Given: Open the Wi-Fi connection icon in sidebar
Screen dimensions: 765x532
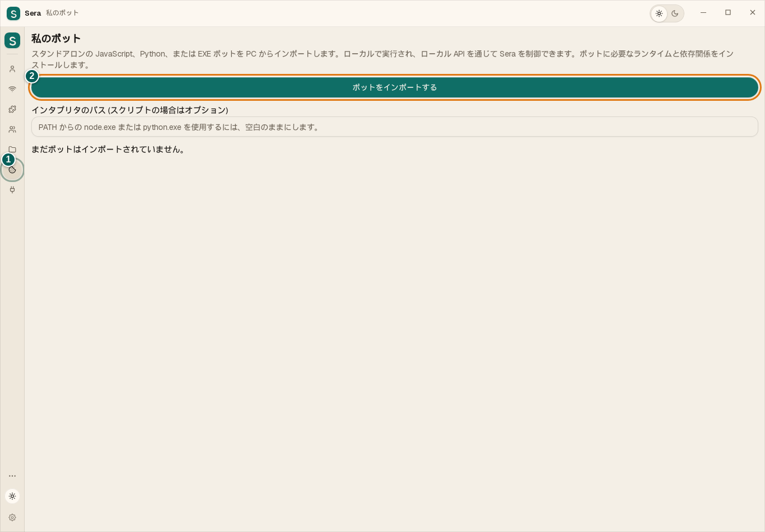Looking at the screenshot, I should point(12,89).
